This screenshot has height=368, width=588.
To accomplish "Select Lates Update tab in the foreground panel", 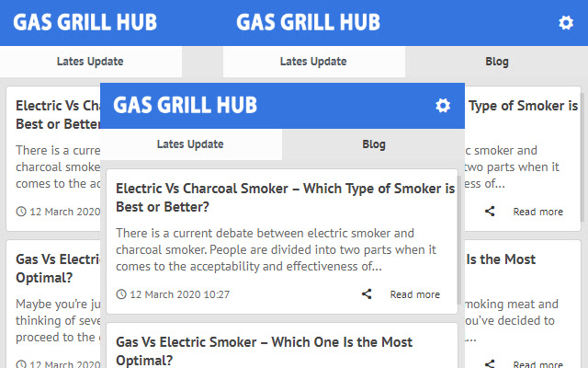I will tap(190, 144).
